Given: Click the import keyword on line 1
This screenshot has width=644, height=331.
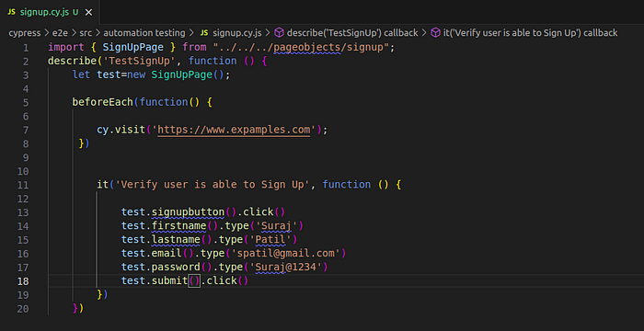Looking at the screenshot, I should pos(66,47).
